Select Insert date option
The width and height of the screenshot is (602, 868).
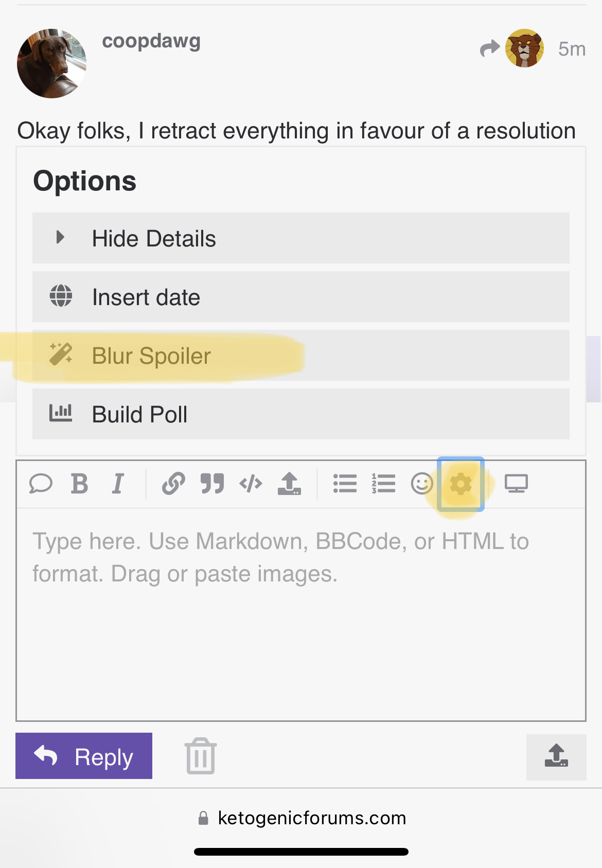click(301, 297)
